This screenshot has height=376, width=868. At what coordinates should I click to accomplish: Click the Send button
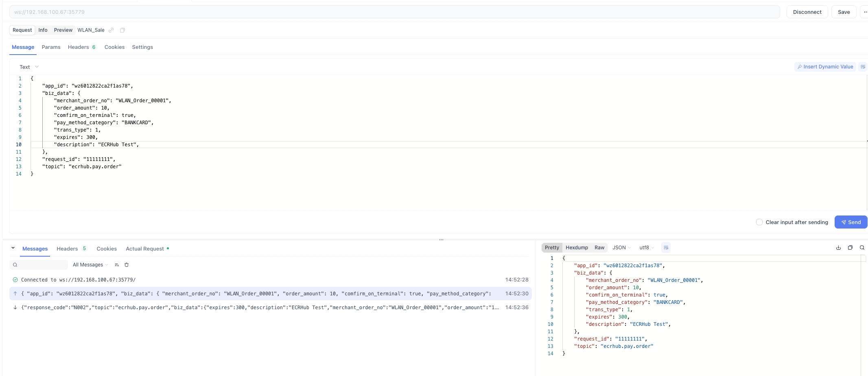click(851, 222)
